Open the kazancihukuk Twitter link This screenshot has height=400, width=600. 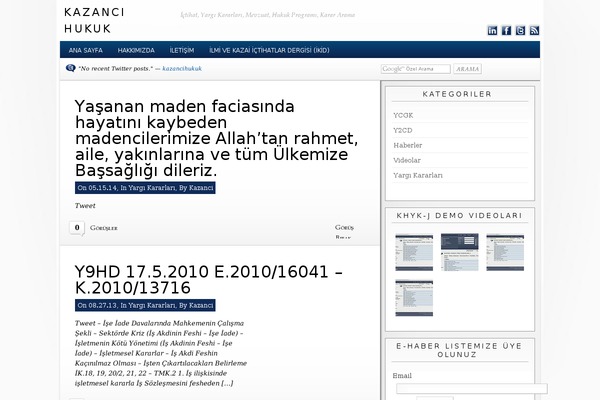[182, 69]
